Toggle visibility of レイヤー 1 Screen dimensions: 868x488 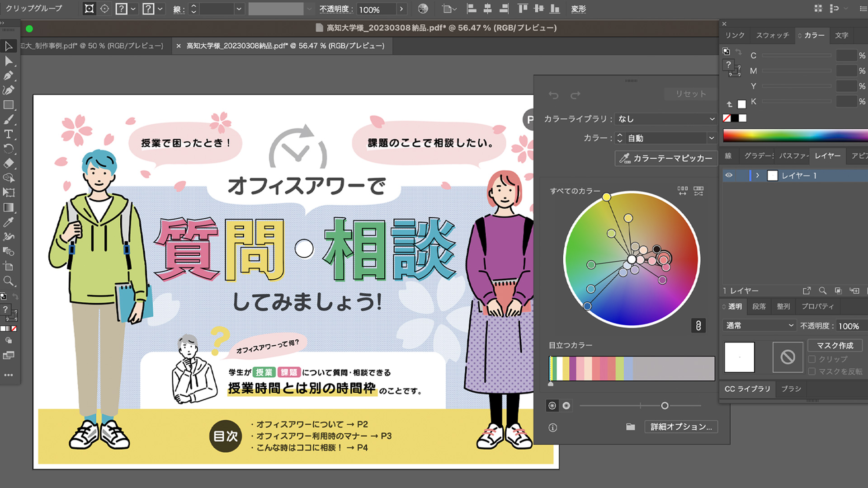point(729,175)
